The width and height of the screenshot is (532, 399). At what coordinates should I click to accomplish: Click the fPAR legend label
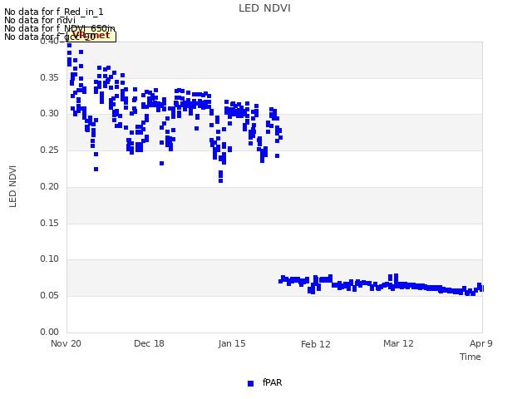click(272, 382)
